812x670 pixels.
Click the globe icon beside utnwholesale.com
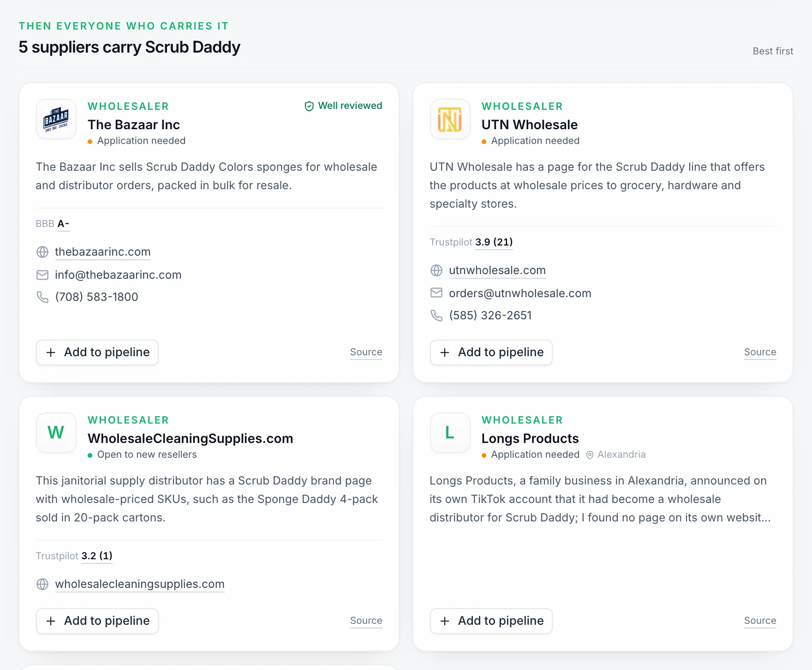(436, 270)
